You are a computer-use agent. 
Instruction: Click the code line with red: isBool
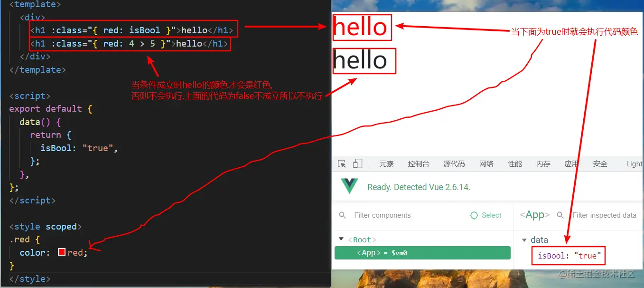[132, 30]
